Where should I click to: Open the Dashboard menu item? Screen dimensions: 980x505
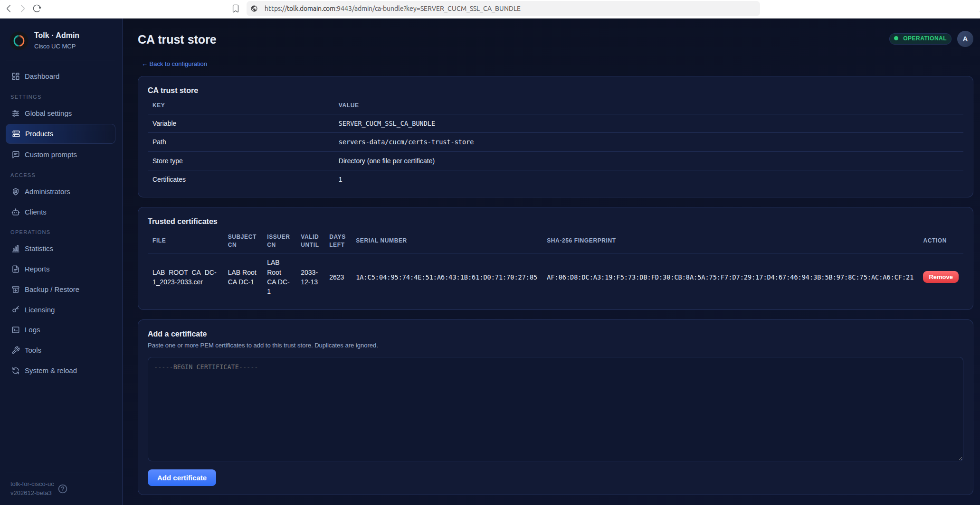60,76
